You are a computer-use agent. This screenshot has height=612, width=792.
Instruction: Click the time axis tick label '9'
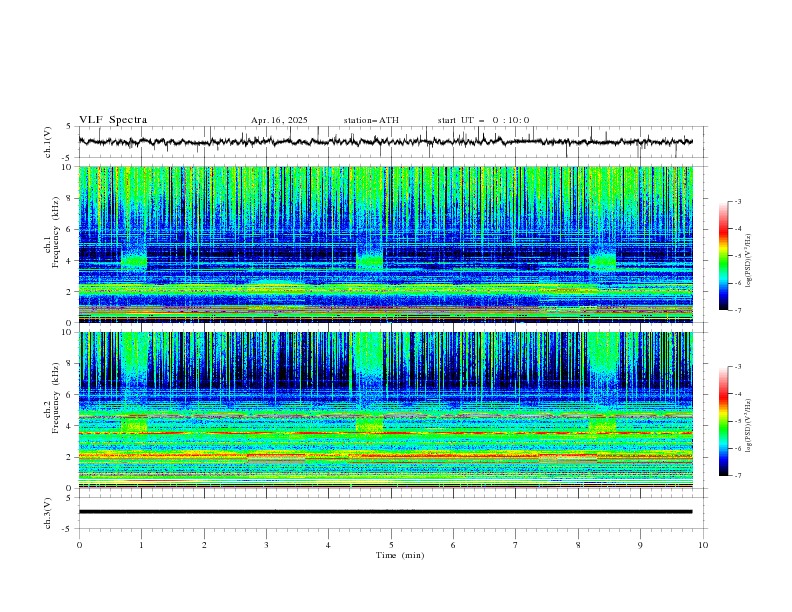click(x=640, y=545)
